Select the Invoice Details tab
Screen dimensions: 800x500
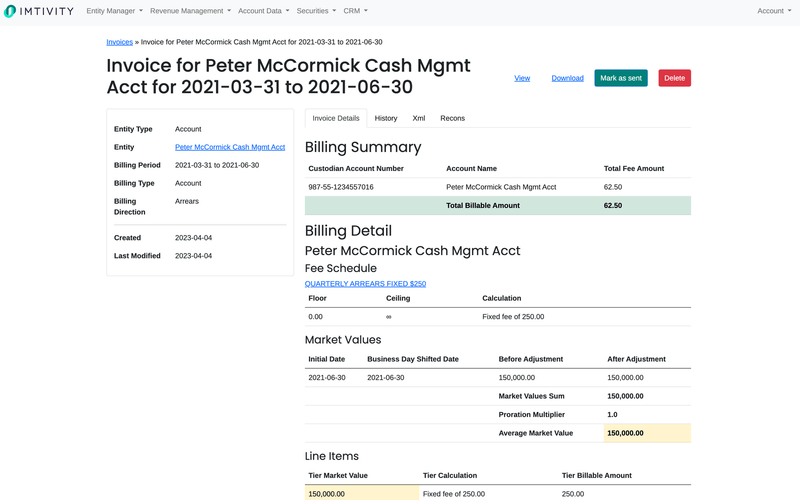(335, 118)
